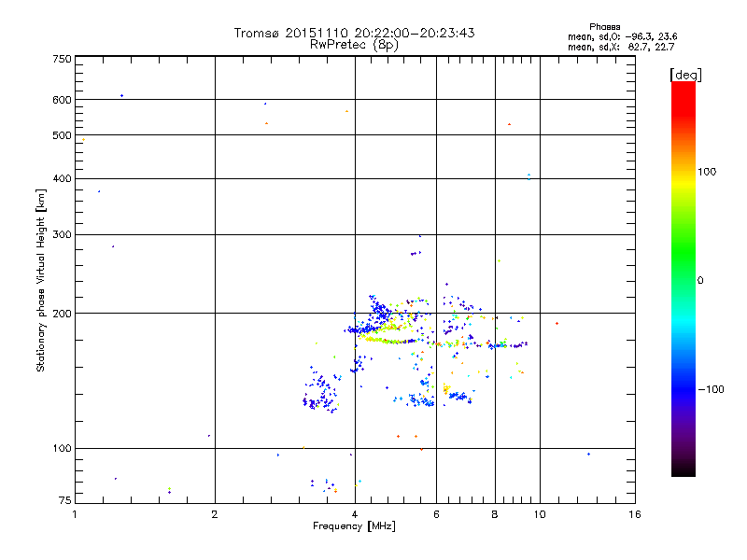Click the x-axis tick label '10'
The width and height of the screenshot is (747, 560).
tap(540, 514)
